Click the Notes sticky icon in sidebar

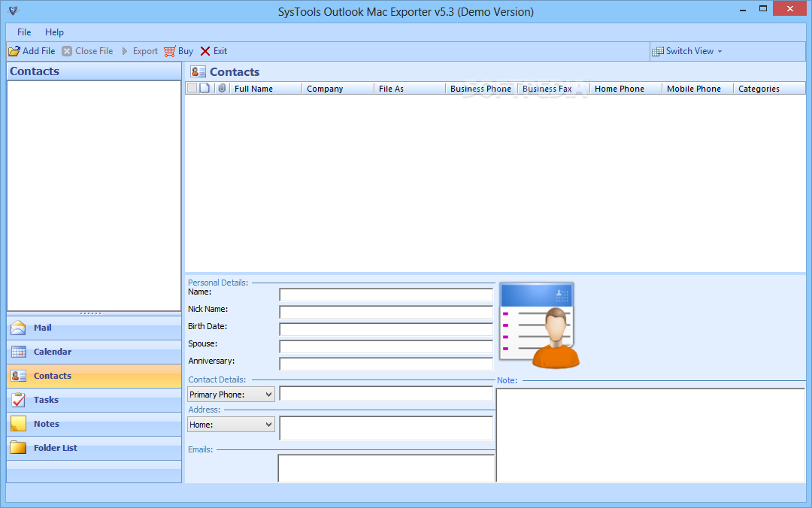coord(18,424)
